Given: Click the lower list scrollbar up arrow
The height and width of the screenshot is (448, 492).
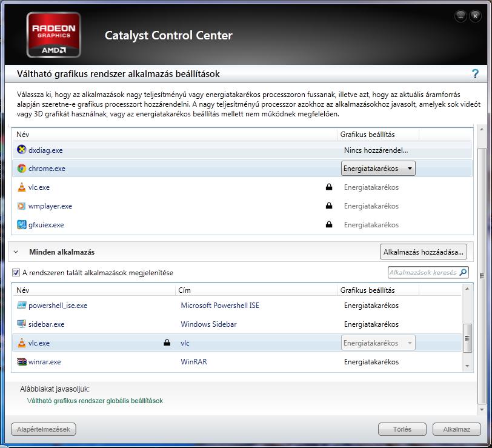Looking at the screenshot, I should pos(467,289).
